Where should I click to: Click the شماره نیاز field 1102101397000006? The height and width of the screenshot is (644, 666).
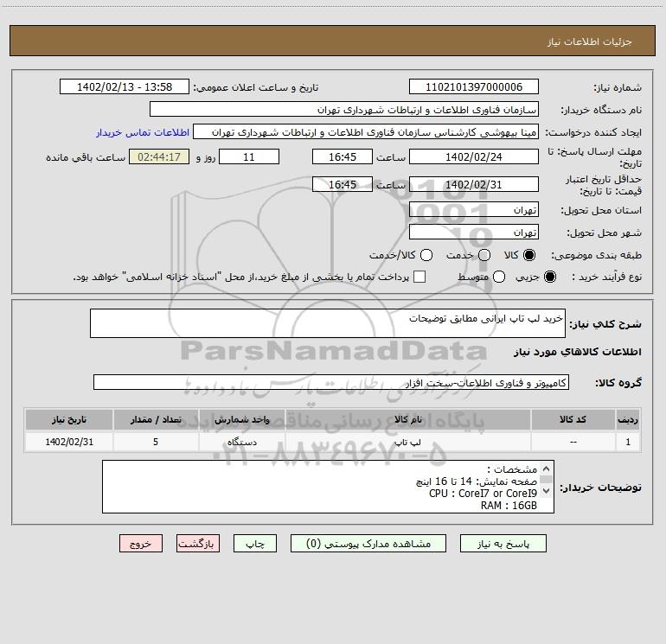474,86
